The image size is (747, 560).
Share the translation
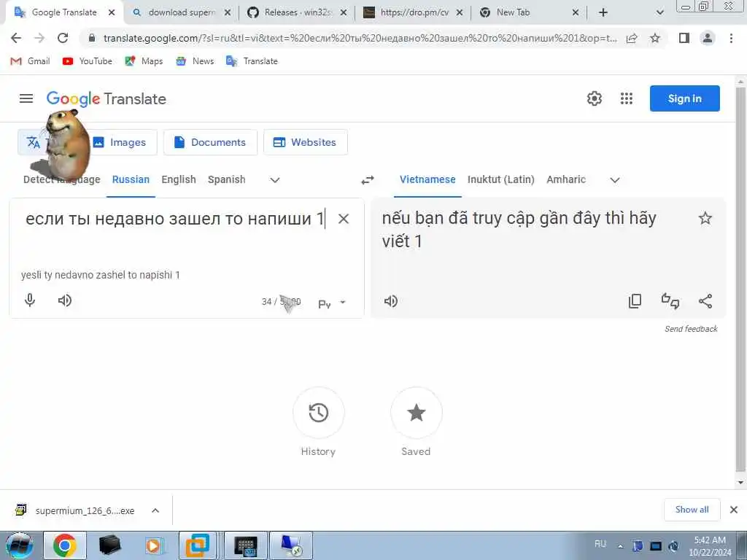[x=705, y=301]
